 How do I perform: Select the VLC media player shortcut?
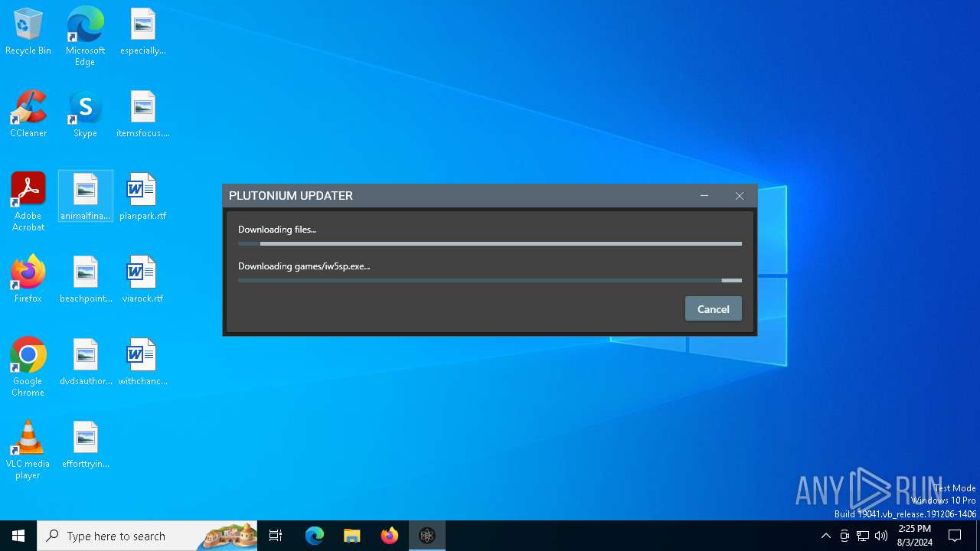click(28, 450)
